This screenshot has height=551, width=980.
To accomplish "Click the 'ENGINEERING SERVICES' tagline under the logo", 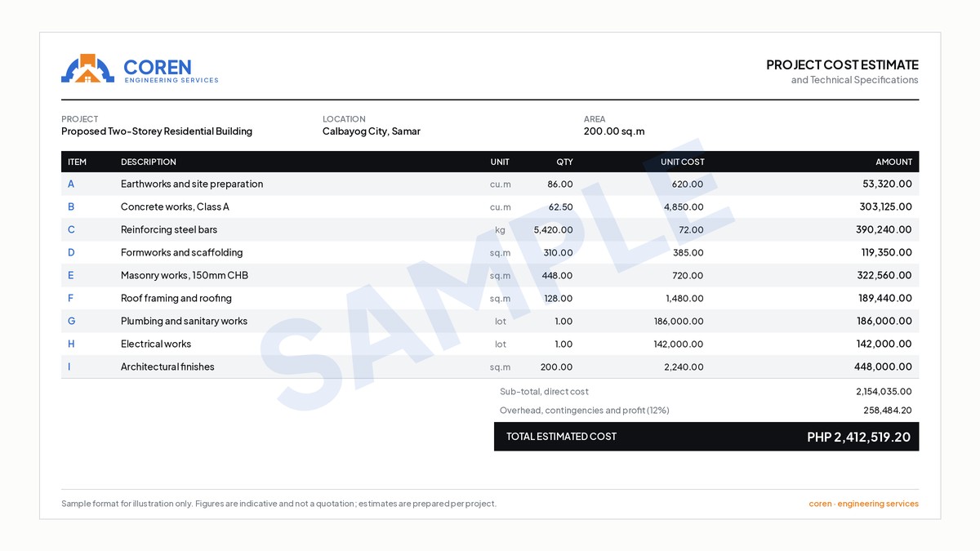I will tap(171, 81).
